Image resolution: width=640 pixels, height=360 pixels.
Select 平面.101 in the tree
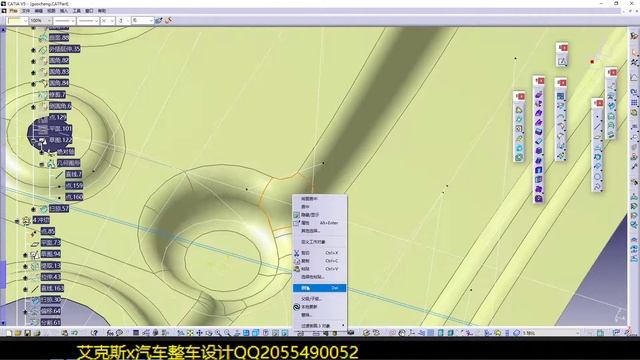[x=60, y=129]
